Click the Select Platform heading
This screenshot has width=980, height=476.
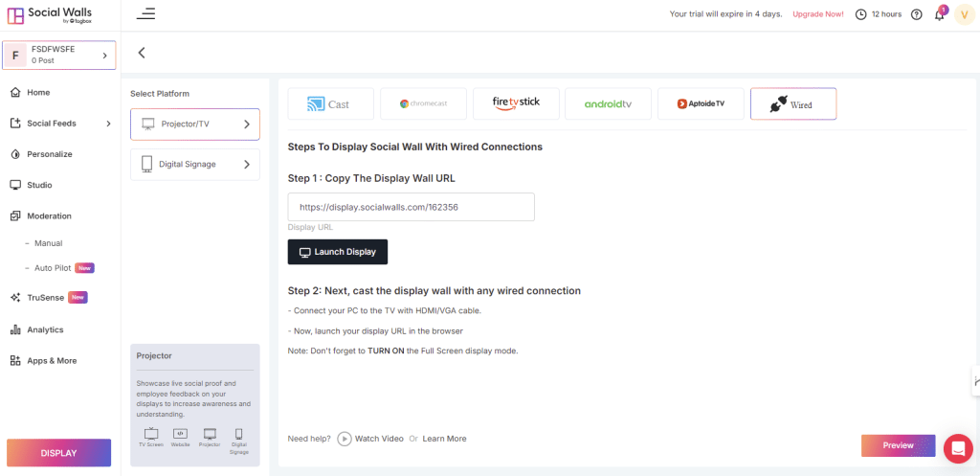(160, 94)
